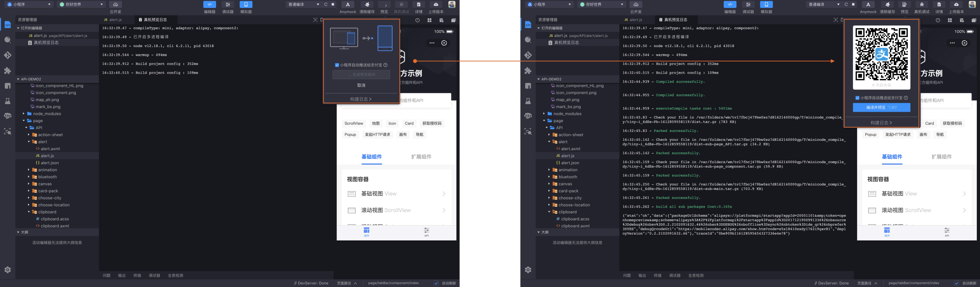This screenshot has width=980, height=287.
Task: Open Anymock tool in right window toolbar
Action: 868,5
